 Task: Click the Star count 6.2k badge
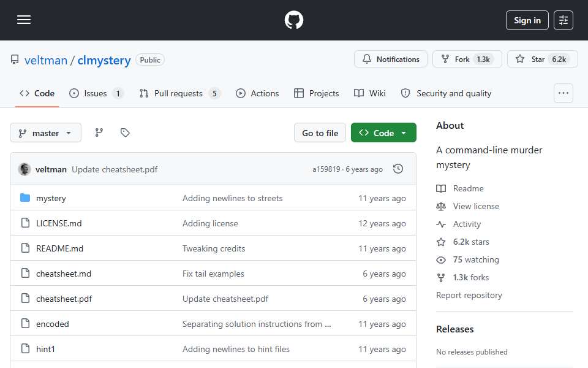[x=559, y=59]
